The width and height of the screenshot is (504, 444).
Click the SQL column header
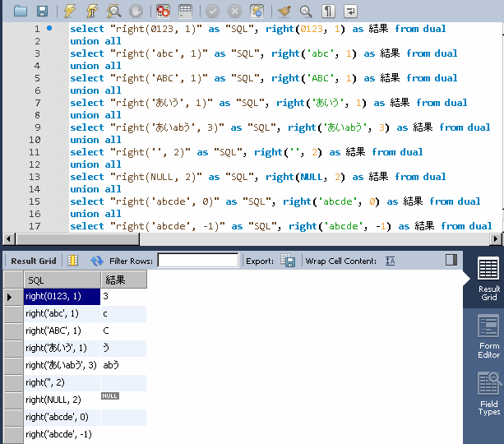[x=62, y=280]
